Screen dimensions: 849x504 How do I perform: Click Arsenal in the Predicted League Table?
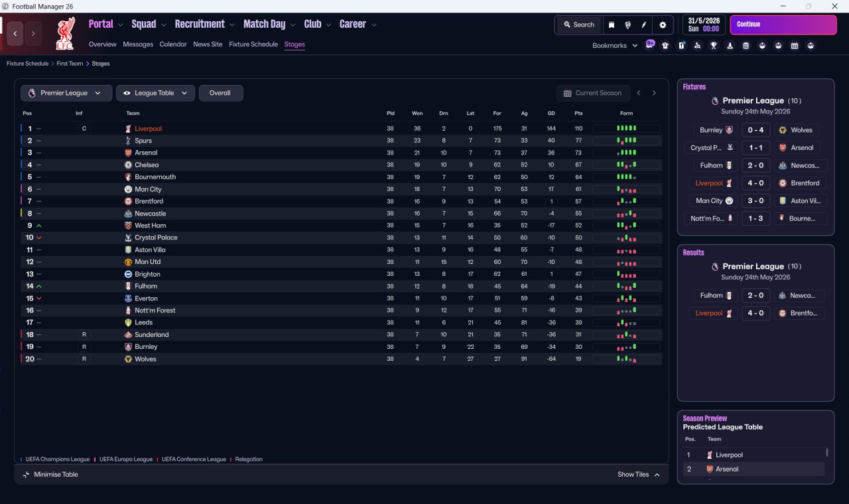727,469
